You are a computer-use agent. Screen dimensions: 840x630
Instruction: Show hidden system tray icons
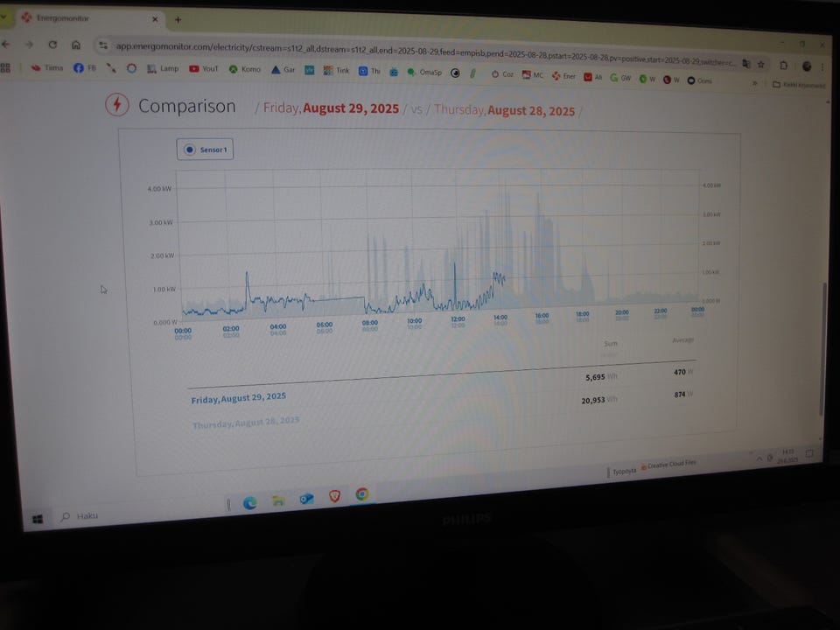click(x=759, y=459)
